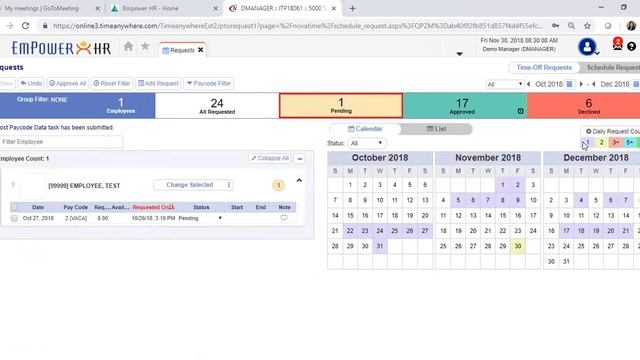
Task: Select October 27 in the calendar
Action: pos(425,231)
